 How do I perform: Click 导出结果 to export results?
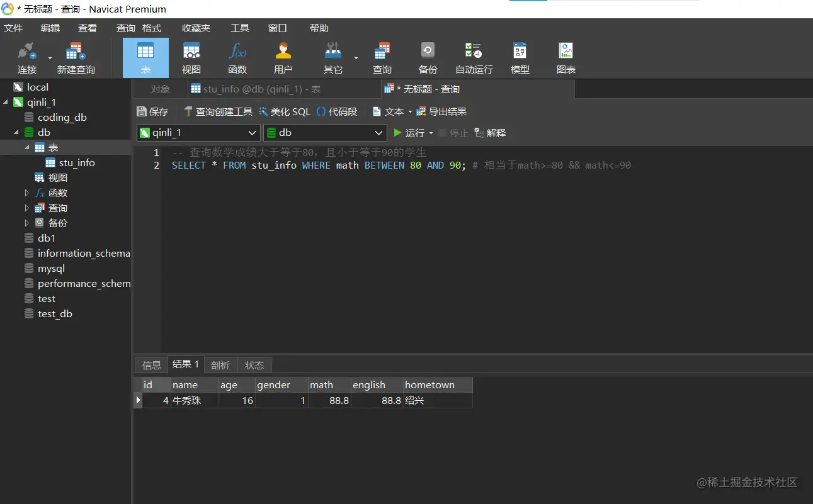click(x=441, y=111)
